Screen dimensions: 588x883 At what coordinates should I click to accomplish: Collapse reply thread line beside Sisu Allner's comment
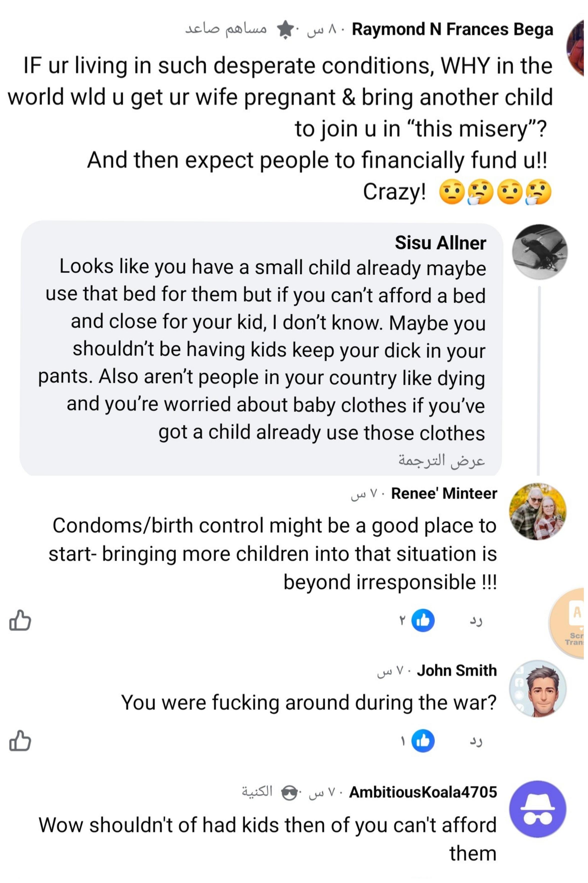[x=538, y=379]
